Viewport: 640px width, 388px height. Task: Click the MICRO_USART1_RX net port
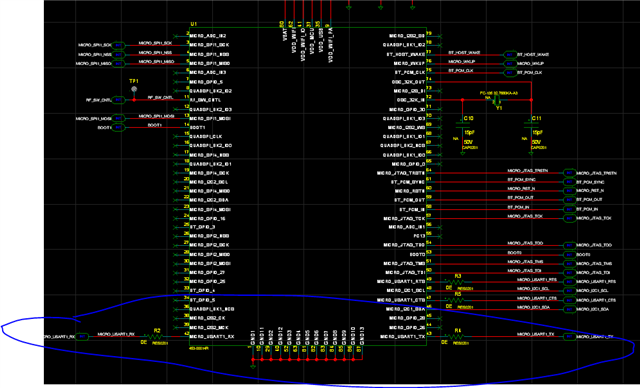pyautogui.click(x=82, y=337)
